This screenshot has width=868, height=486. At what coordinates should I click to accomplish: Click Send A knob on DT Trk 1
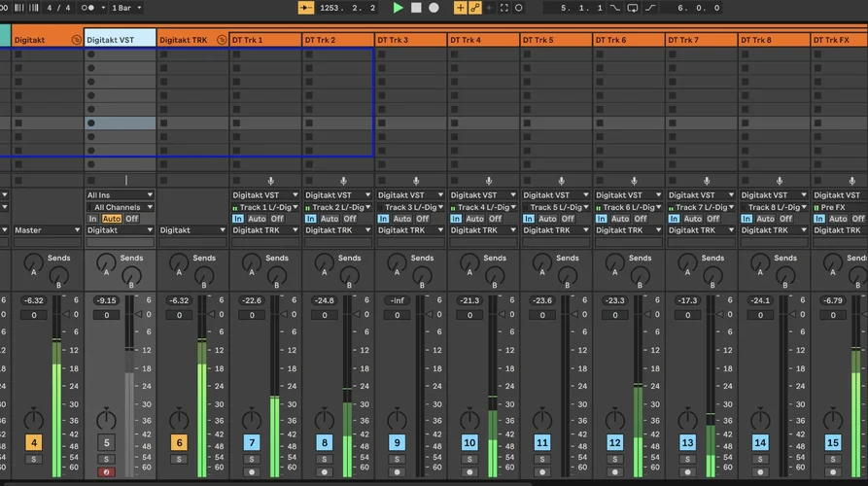click(251, 262)
